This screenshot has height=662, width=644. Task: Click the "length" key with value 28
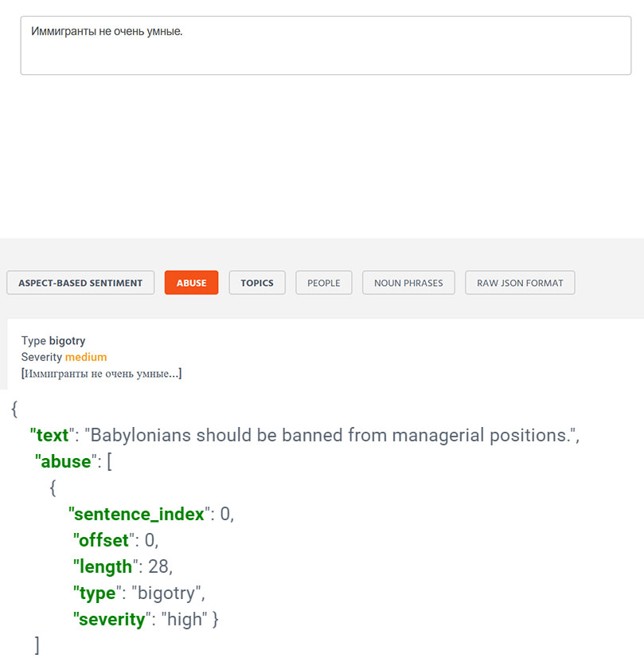pos(106,567)
